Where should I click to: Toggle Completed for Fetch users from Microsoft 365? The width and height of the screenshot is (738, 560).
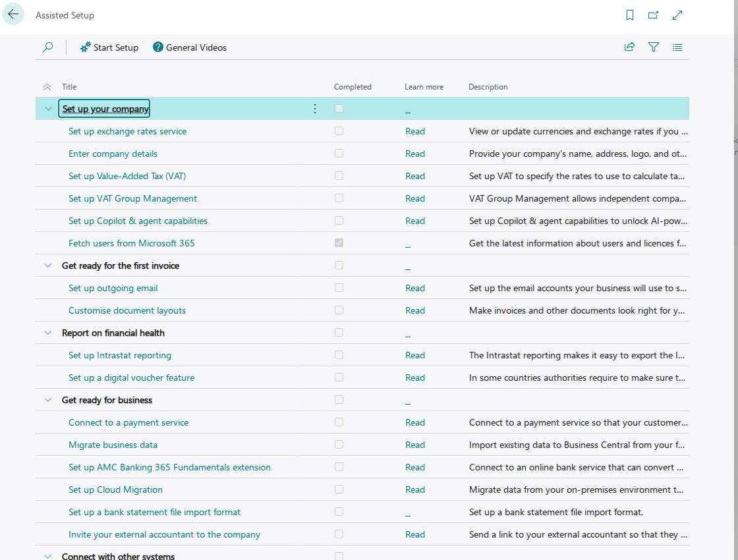coord(339,243)
